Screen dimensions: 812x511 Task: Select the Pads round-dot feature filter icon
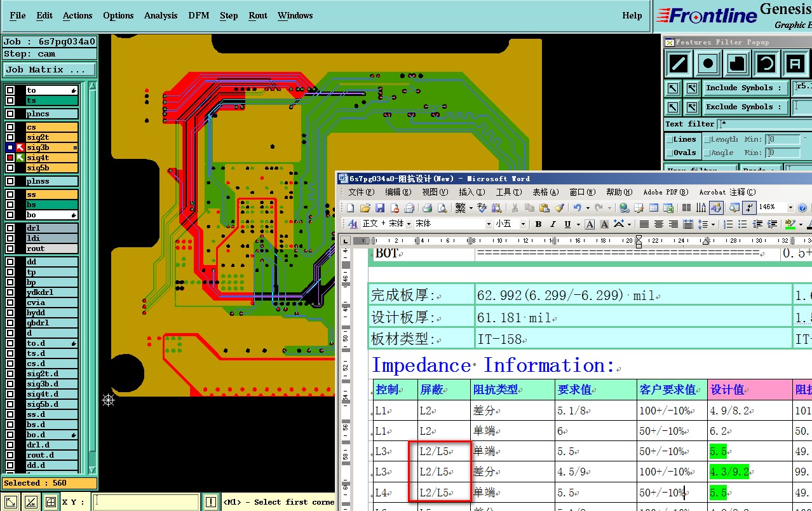708,64
